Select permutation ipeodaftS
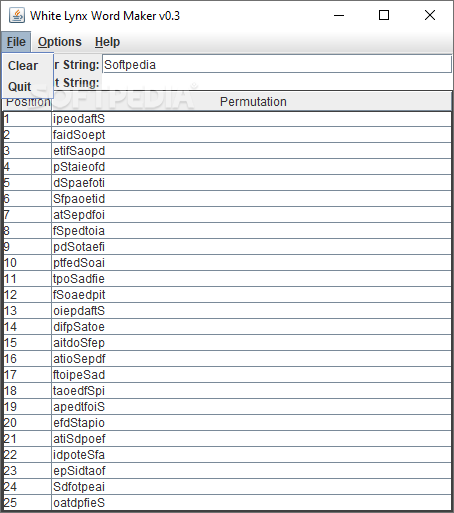The height and width of the screenshot is (513, 454). click(251, 119)
